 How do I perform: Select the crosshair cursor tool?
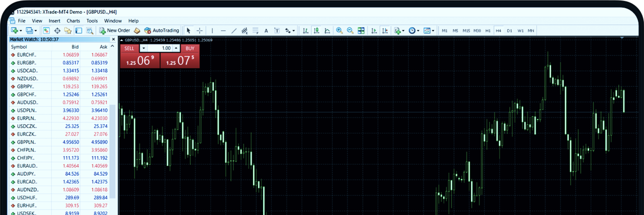coord(200,31)
